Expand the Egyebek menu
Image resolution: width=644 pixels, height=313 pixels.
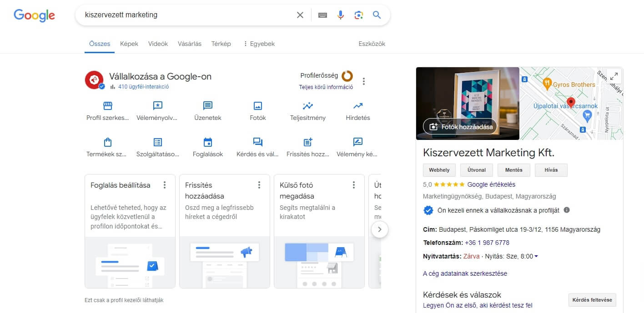(x=259, y=44)
